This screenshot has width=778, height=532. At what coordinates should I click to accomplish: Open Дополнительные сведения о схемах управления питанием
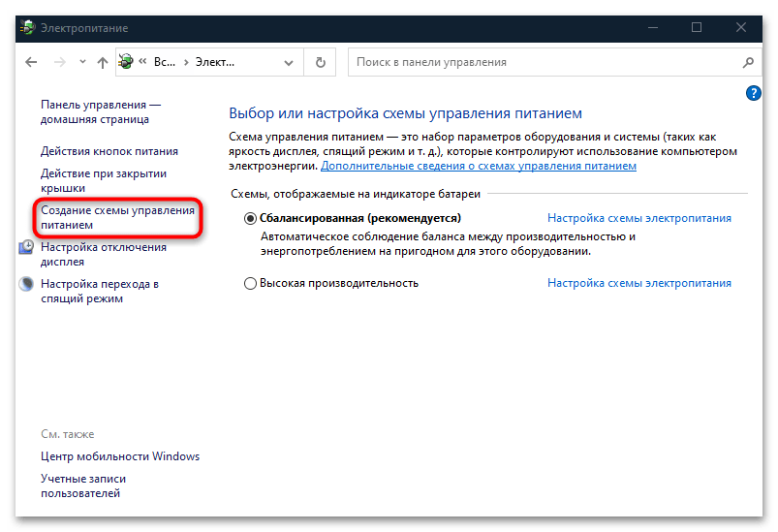point(479,167)
